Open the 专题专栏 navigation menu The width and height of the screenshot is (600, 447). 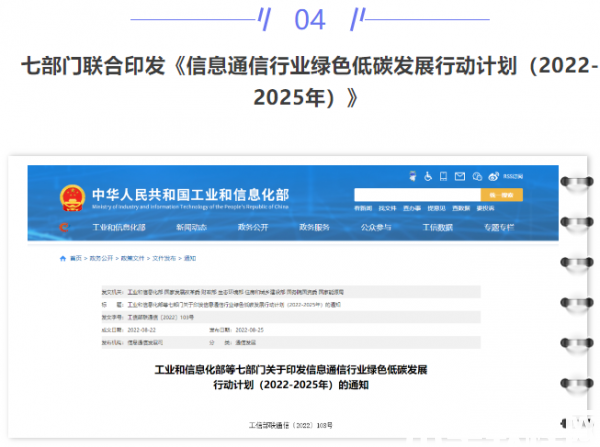499,227
